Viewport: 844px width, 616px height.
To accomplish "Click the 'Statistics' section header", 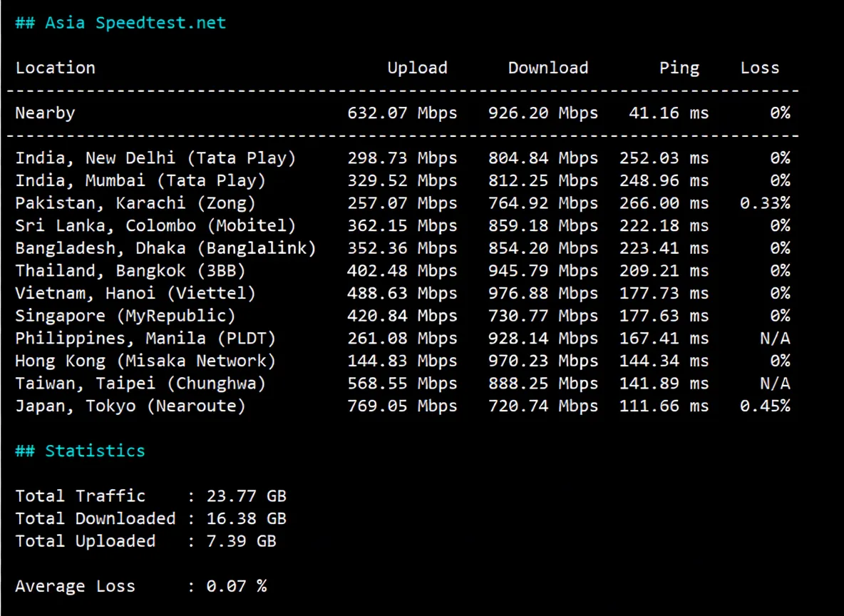I will (80, 450).
